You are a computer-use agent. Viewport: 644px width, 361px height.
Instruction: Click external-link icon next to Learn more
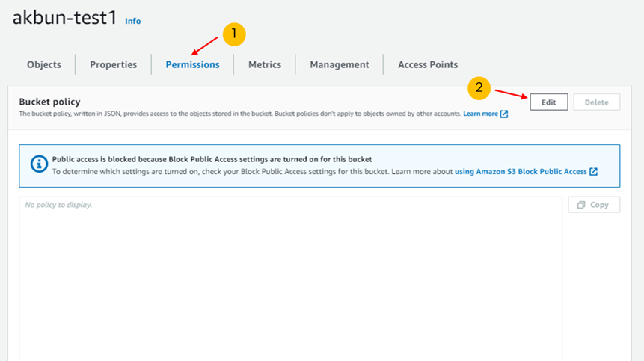pyautogui.click(x=504, y=114)
